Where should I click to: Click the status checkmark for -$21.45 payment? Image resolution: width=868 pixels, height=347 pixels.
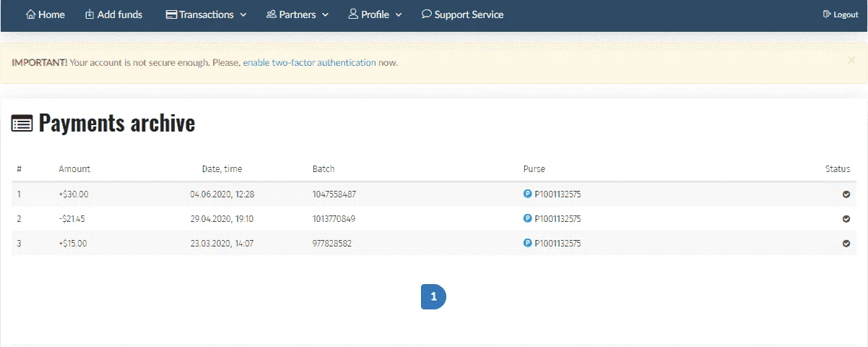tap(846, 219)
